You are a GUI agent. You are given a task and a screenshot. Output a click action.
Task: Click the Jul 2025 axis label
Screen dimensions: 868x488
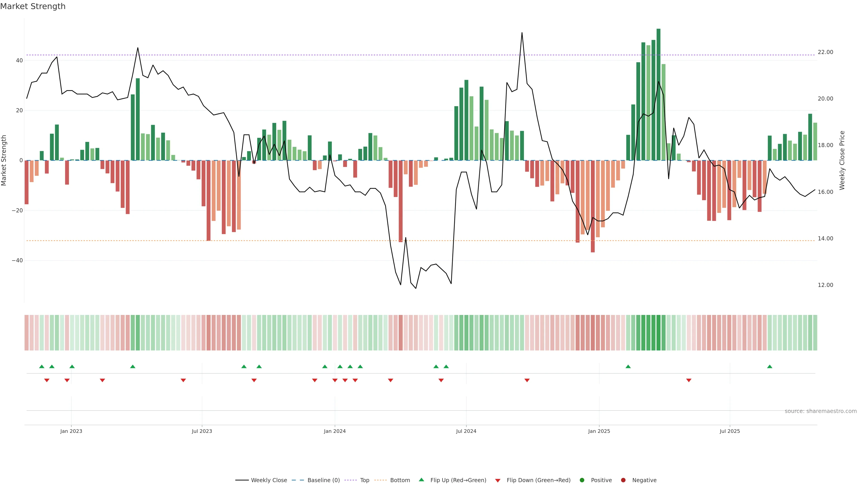729,431
